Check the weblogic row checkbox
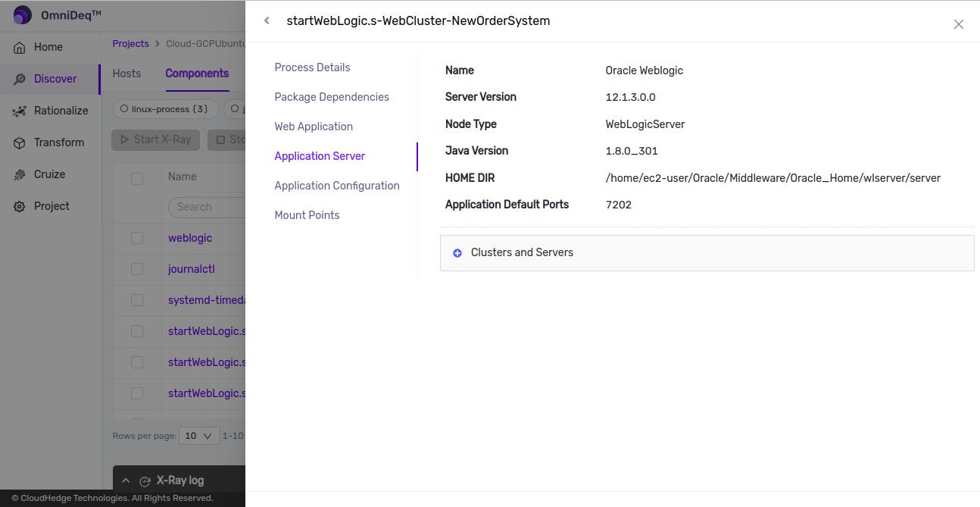The image size is (980, 507). tap(137, 238)
